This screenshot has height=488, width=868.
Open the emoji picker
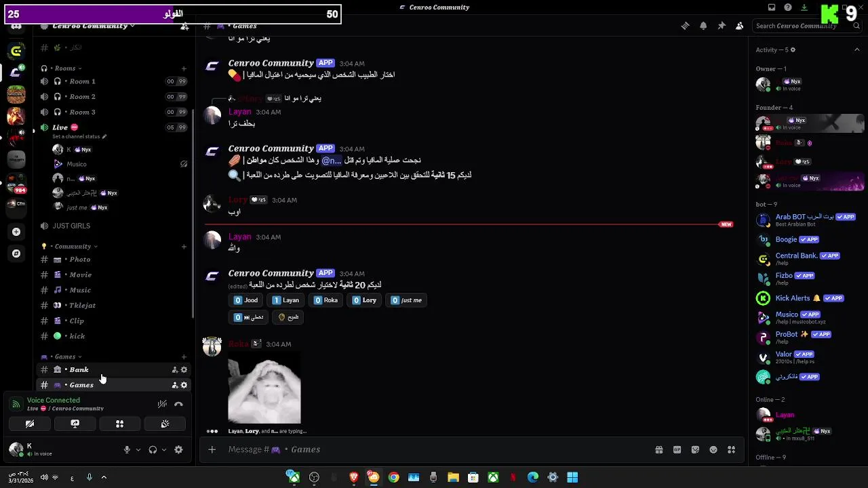pyautogui.click(x=713, y=449)
